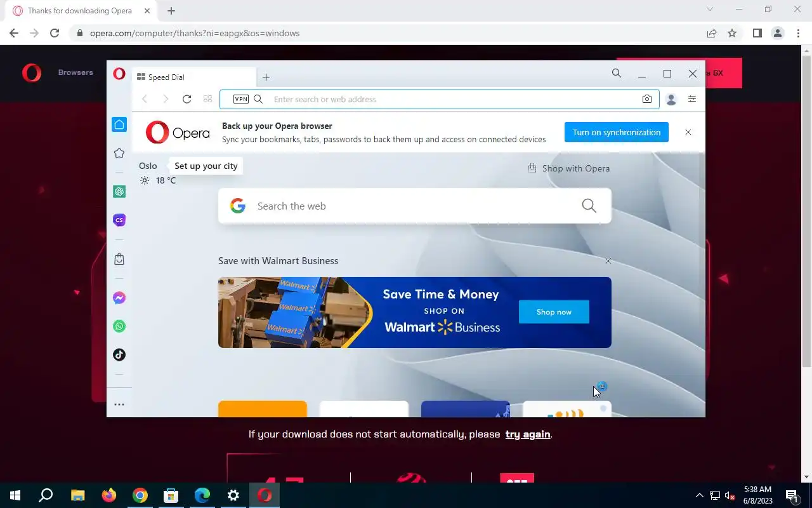Reload the Chrome page

[55, 33]
